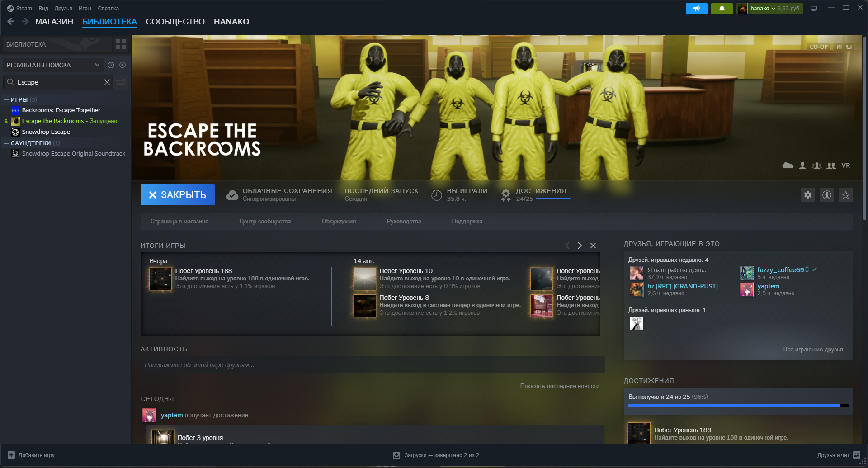The height and width of the screenshot is (468, 868).
Task: Show recent activity clock filter
Action: pos(111,65)
